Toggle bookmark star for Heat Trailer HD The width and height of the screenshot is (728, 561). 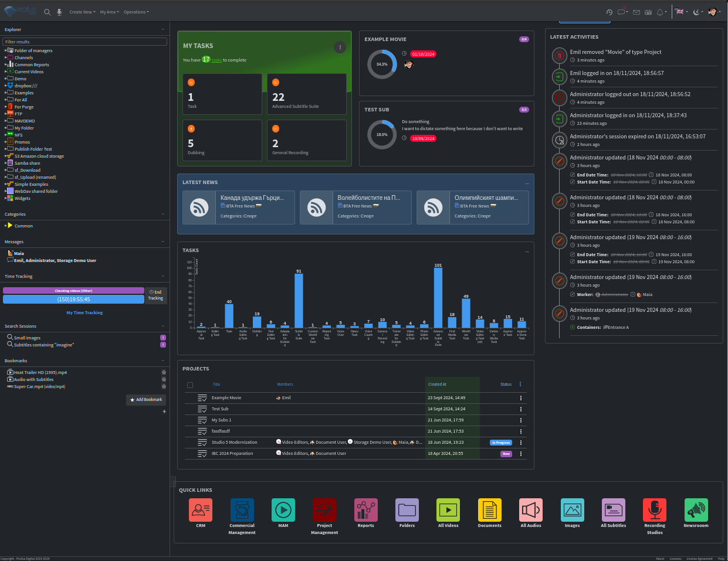point(164,372)
